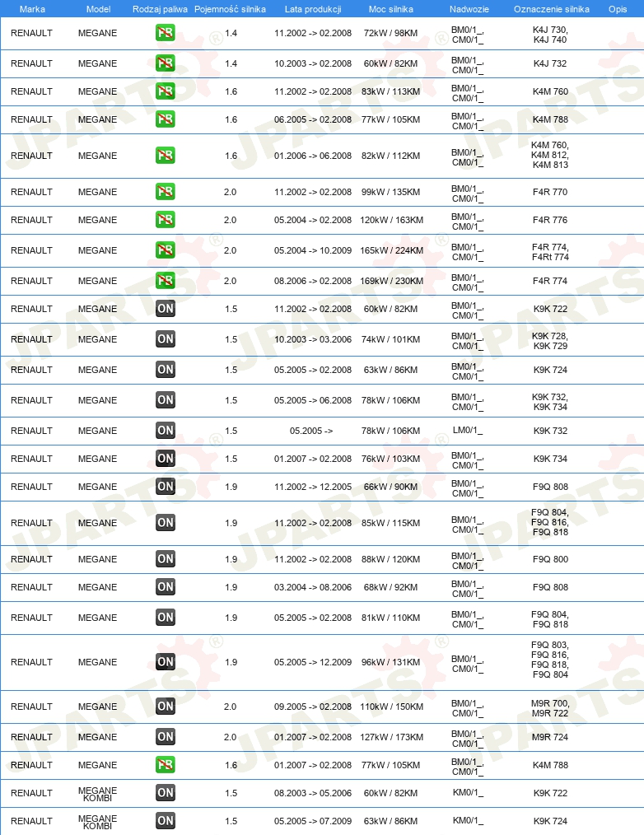Image resolution: width=644 pixels, height=835 pixels.
Task: Click the date range 09.2005 -> 02.2008
Action: (x=313, y=707)
